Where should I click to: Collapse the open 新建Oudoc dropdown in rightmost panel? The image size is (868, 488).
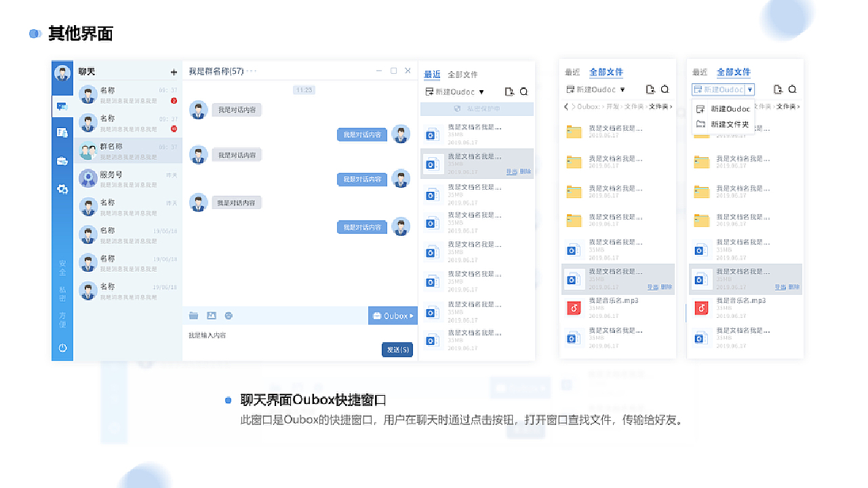pyautogui.click(x=750, y=89)
